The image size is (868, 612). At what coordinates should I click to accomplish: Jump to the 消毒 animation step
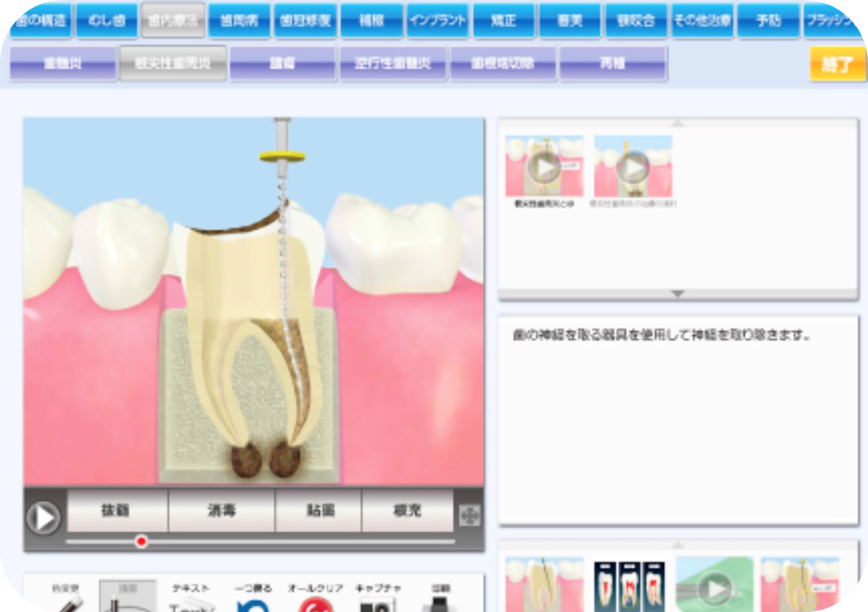point(223,511)
